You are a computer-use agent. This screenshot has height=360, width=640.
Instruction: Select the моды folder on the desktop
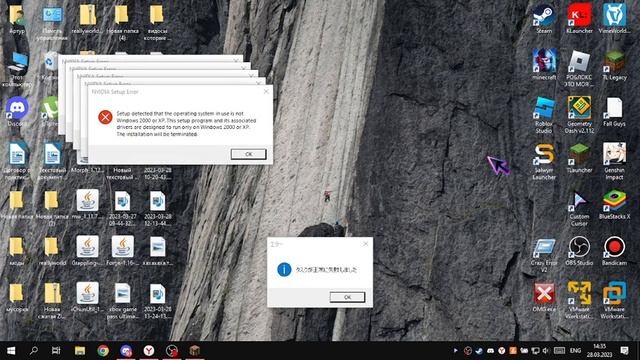[x=17, y=251]
